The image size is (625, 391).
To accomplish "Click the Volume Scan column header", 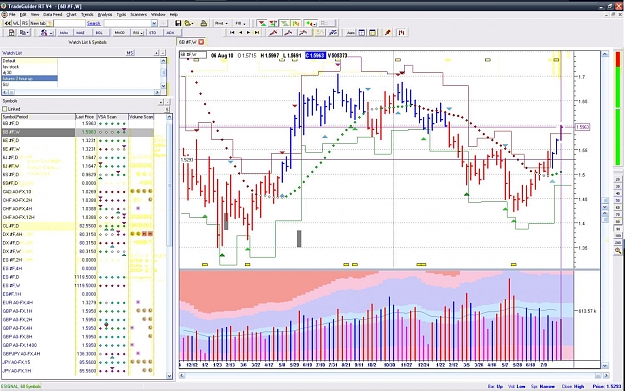I will pos(141,117).
